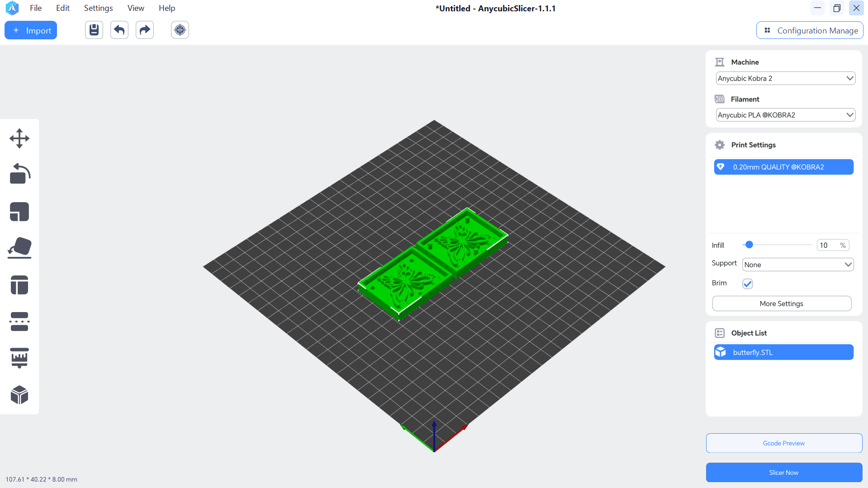Click the Print Settings heading
This screenshot has width=868, height=488.
click(753, 145)
